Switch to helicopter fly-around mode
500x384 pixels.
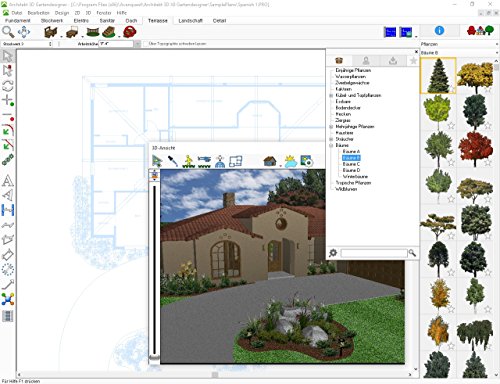click(x=204, y=161)
